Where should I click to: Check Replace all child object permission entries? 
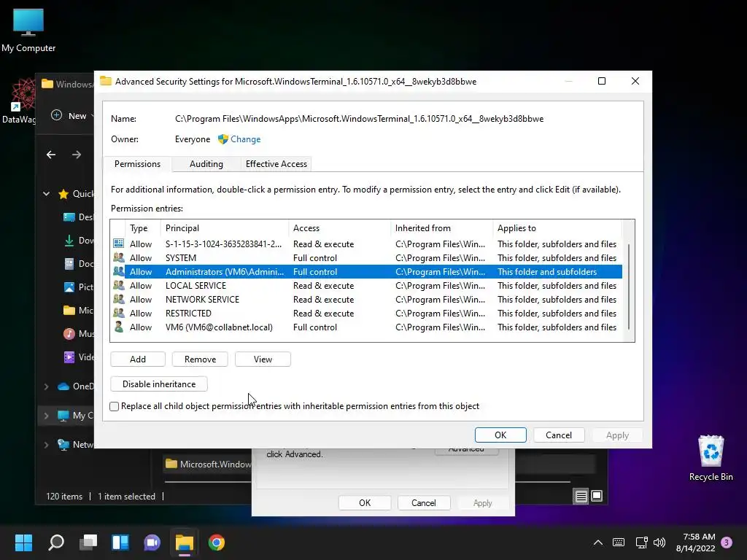coord(115,406)
